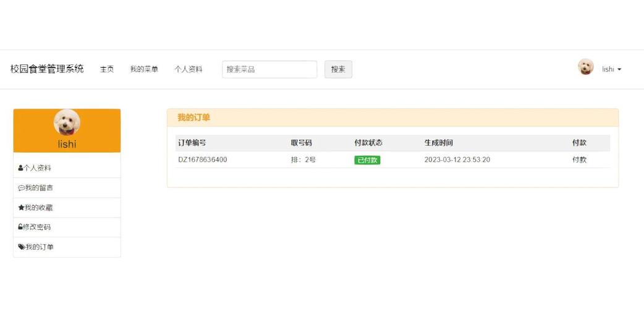Click the 取号码 column header
This screenshot has height=309, width=644.
302,143
